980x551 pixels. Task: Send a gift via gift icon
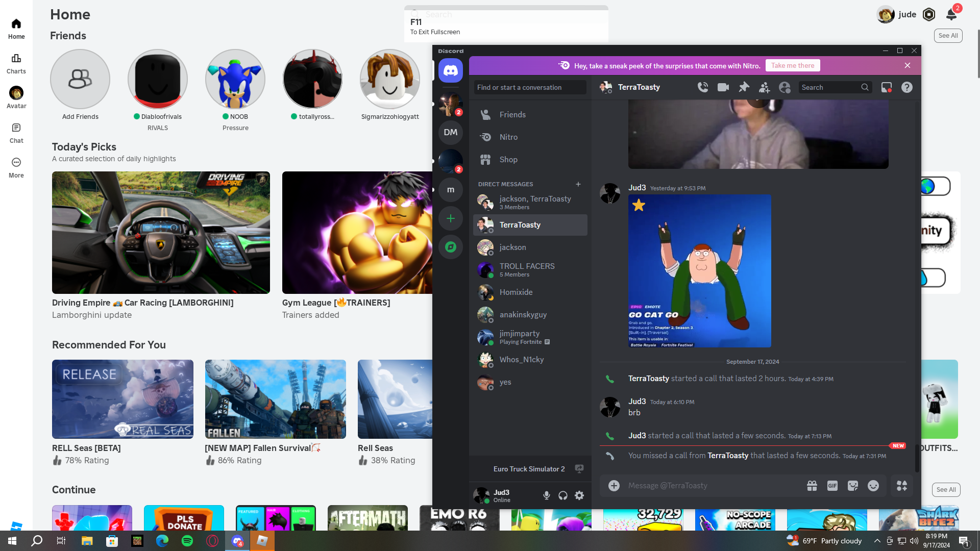coord(812,486)
